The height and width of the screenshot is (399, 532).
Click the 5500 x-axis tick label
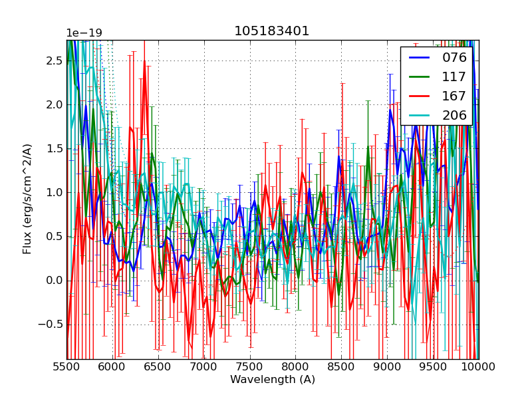tap(66, 366)
